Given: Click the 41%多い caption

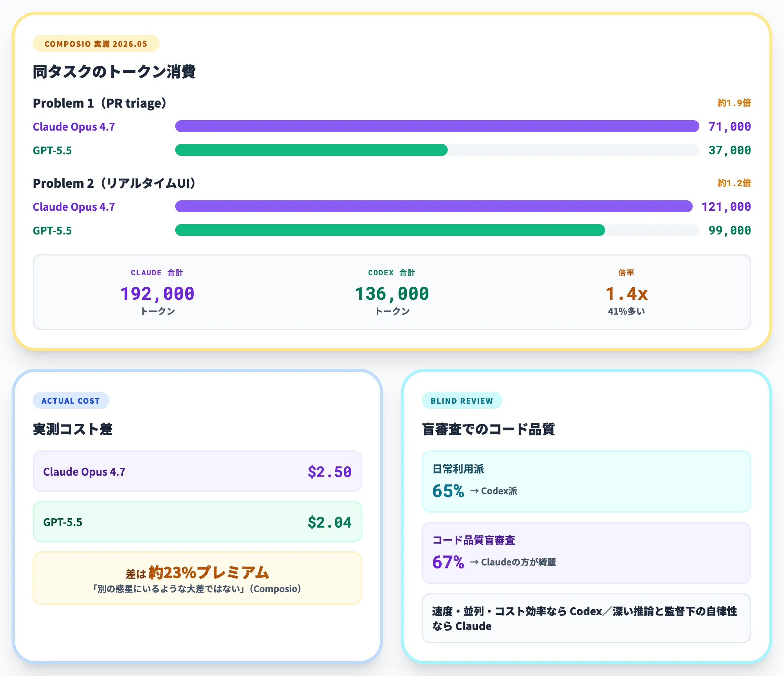Looking at the screenshot, I should click(x=627, y=311).
